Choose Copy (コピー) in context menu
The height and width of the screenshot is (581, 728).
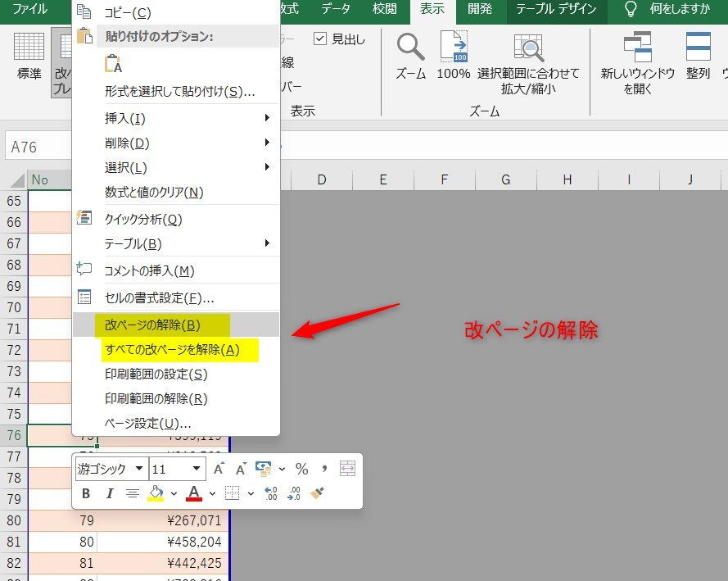click(176, 12)
